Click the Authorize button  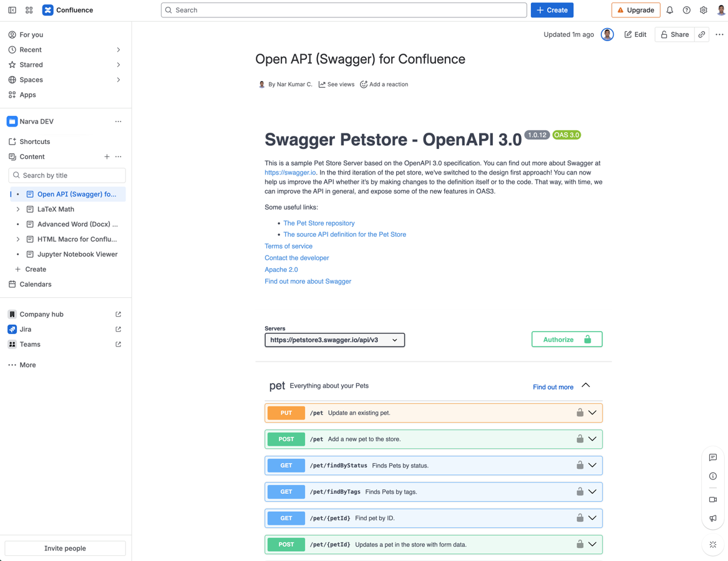(x=566, y=339)
